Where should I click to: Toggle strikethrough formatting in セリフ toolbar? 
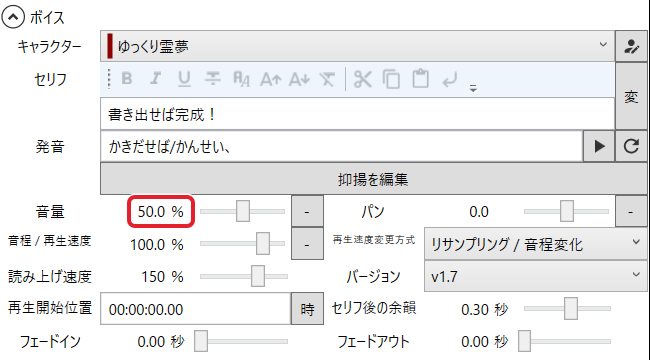213,78
